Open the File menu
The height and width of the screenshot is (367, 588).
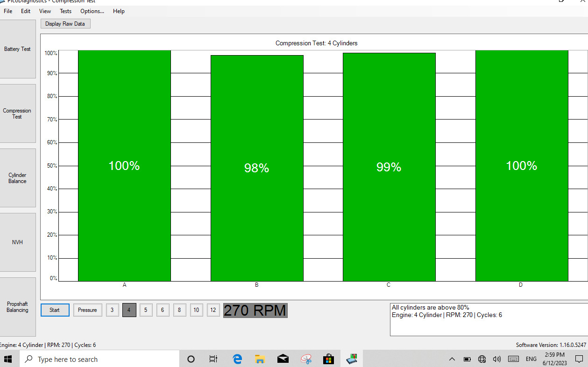[8, 11]
